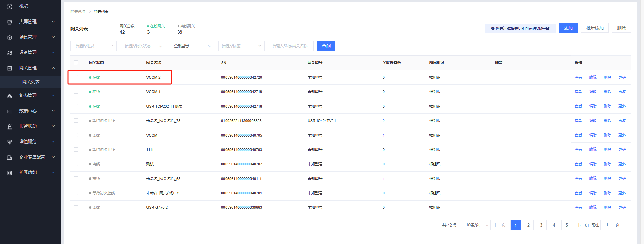Screen dimensions: 644x244
Task: Click the 报警联动 alarm icon
Action: [10, 126]
